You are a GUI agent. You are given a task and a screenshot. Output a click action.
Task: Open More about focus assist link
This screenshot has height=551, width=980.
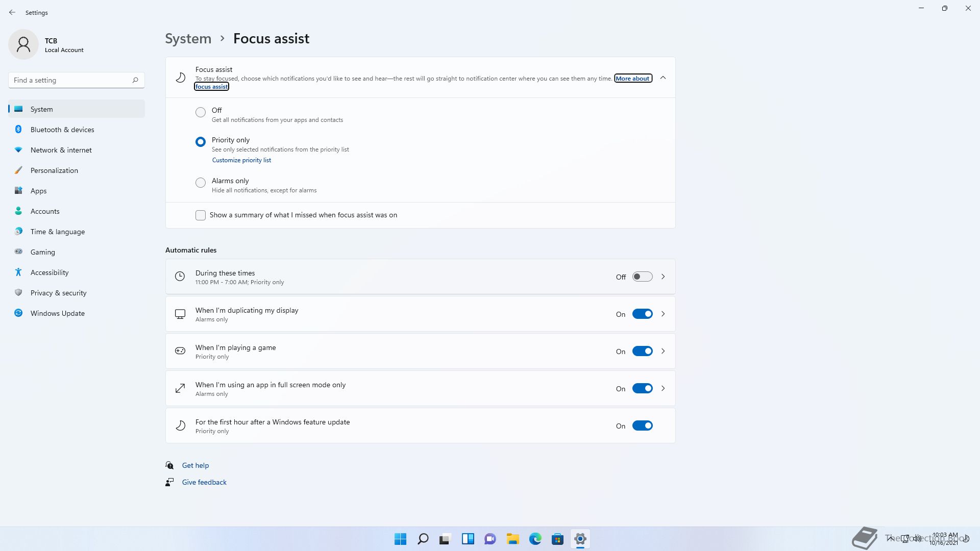tap(633, 79)
